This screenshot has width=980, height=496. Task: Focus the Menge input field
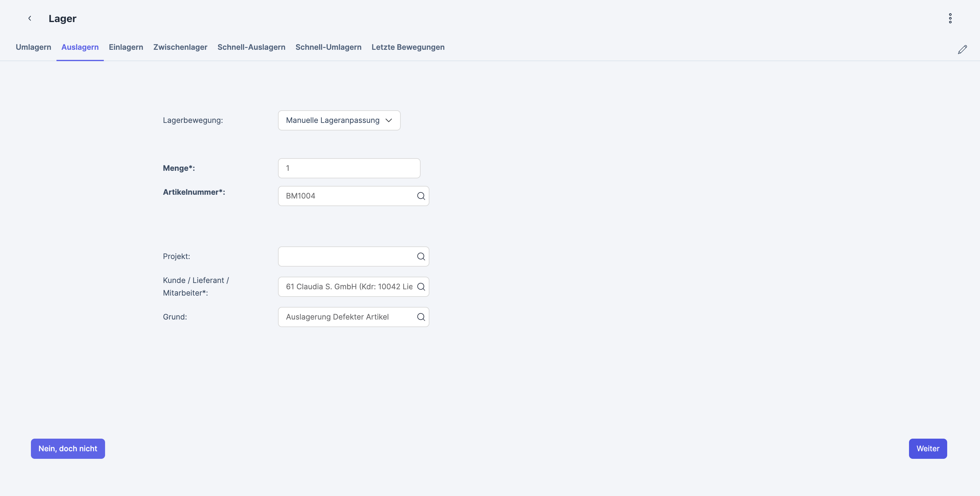349,168
